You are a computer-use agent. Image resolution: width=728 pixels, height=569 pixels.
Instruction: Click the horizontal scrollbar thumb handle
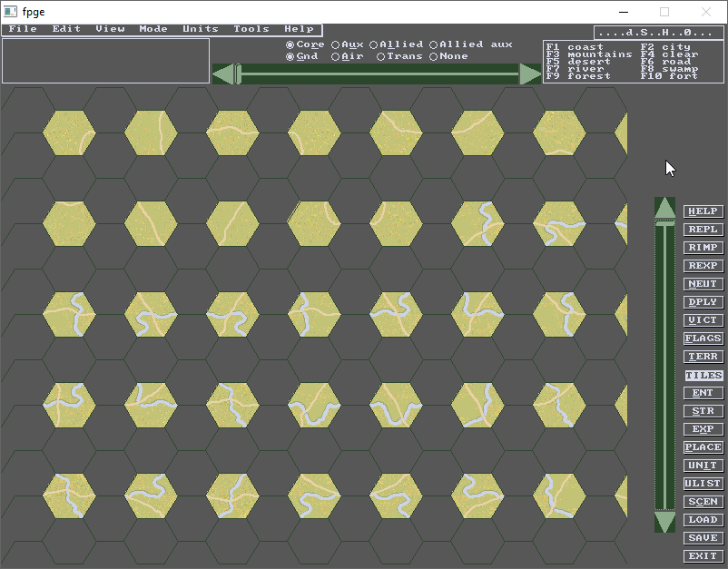tap(238, 74)
